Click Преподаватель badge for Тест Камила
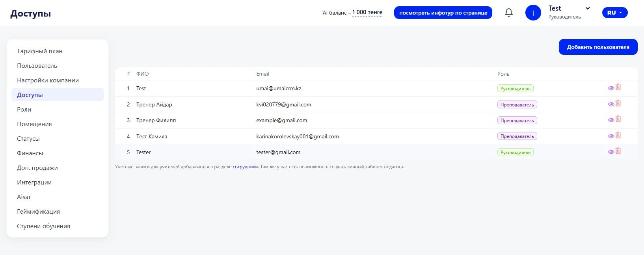The height and width of the screenshot is (255, 644). (x=517, y=136)
